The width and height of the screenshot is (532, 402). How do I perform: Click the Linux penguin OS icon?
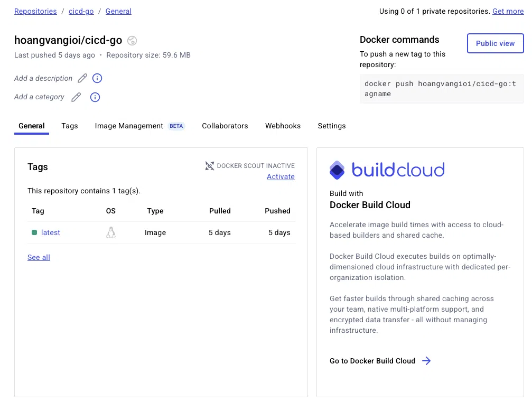point(110,233)
